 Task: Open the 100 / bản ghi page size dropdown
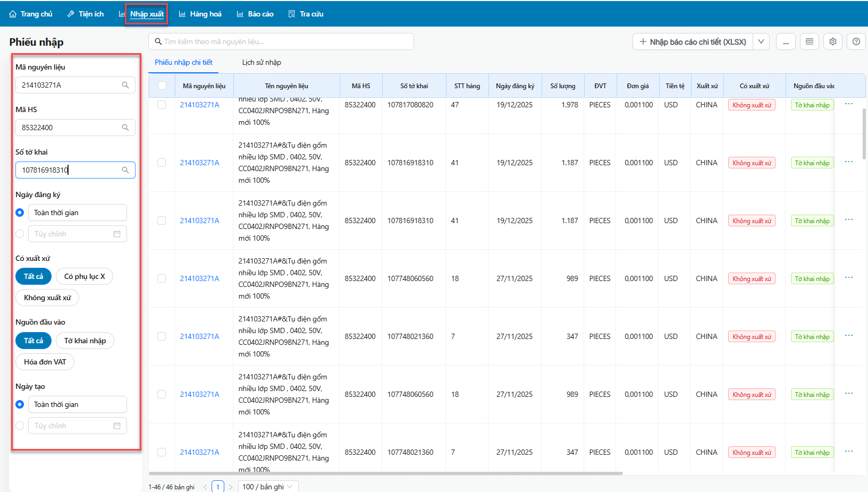click(x=268, y=487)
